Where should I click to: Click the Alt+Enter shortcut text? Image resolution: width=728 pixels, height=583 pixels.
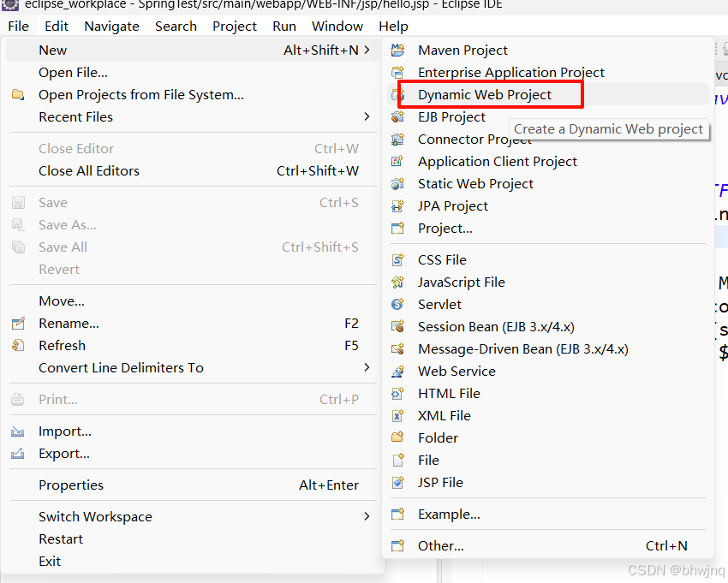pos(329,485)
